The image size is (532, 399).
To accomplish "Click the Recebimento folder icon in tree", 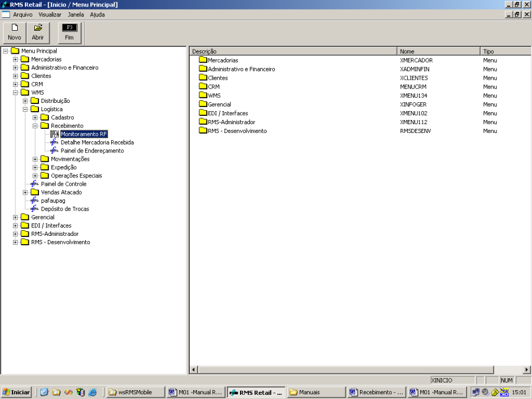I will [x=44, y=125].
